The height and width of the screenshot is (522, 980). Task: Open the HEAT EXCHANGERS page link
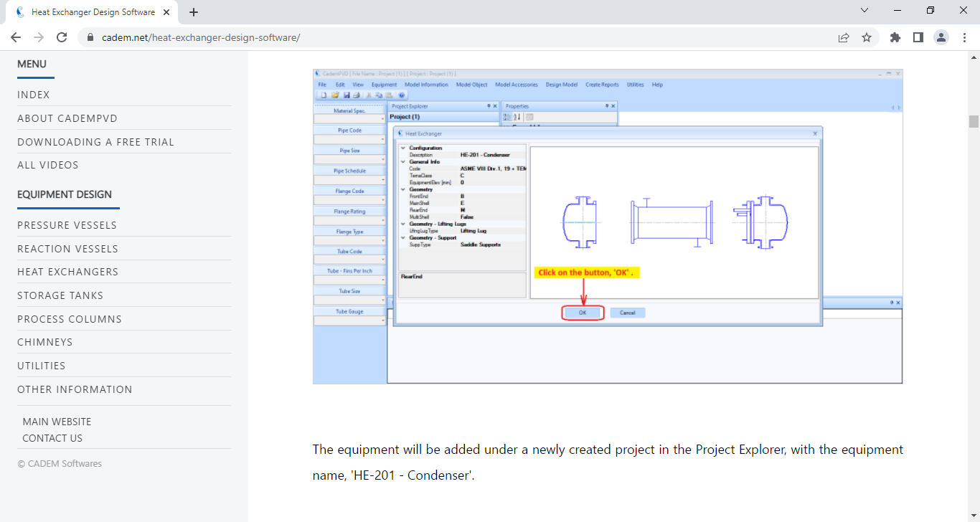pos(67,272)
